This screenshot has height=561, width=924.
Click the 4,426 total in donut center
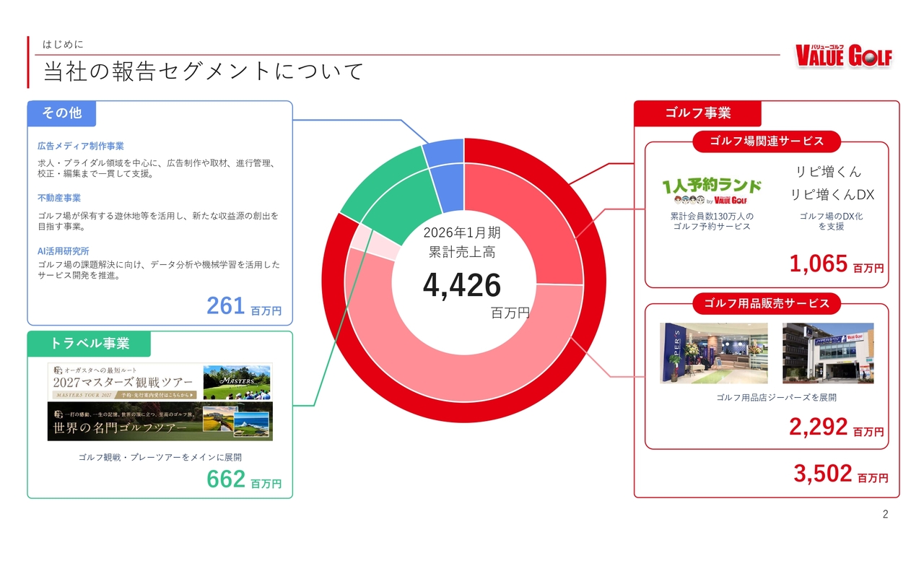462,285
